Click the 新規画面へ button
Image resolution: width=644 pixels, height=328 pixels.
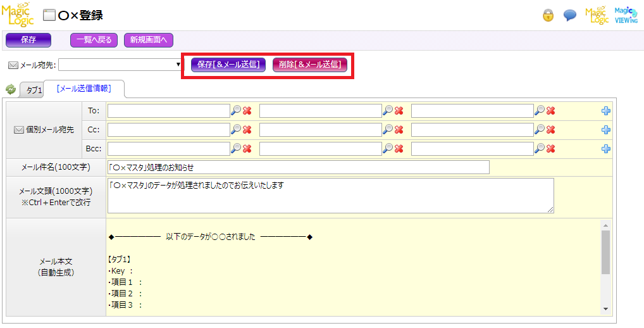pos(149,40)
